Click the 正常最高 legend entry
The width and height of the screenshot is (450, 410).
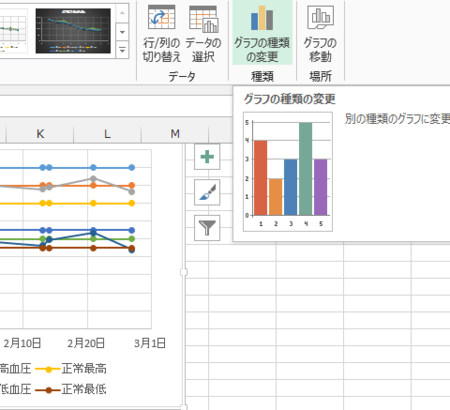(71, 369)
